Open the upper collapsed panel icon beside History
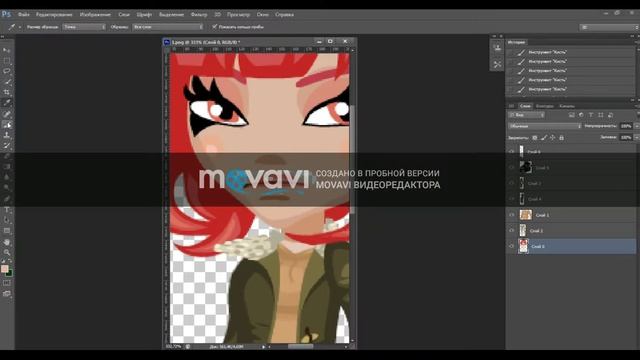The image size is (640, 360). click(x=497, y=48)
